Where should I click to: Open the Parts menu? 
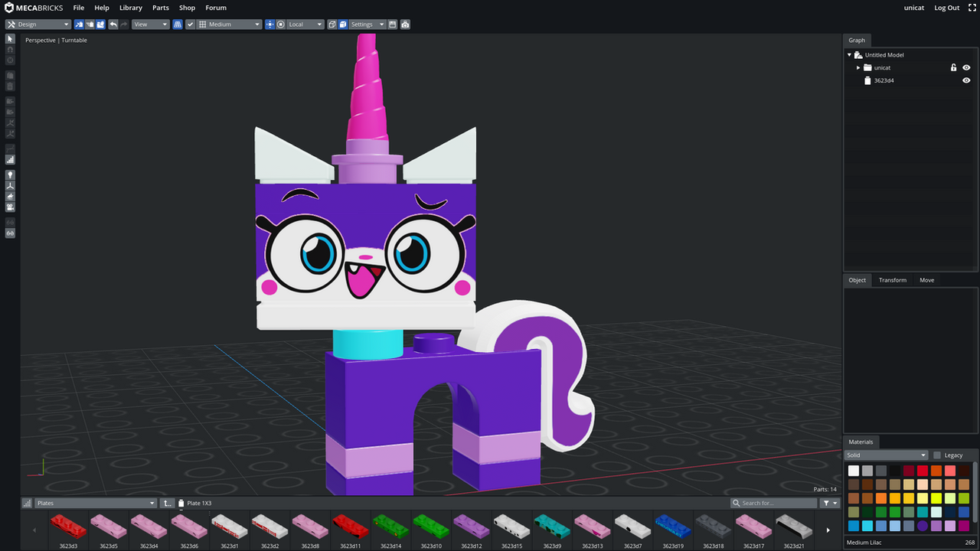161,8
